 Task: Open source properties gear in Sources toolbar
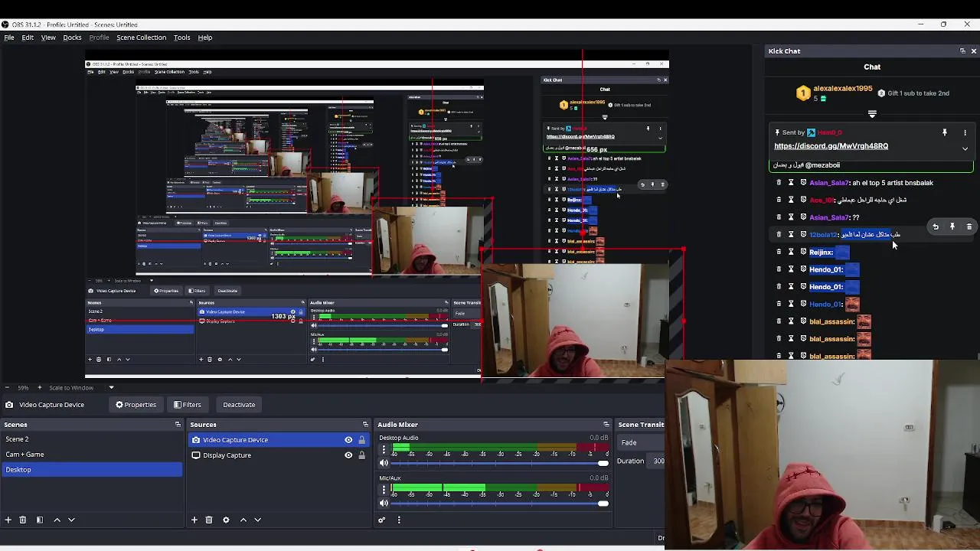(x=226, y=520)
